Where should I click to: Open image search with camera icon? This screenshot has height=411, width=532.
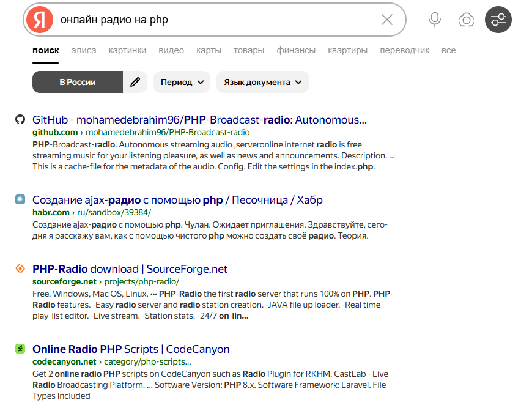(467, 20)
